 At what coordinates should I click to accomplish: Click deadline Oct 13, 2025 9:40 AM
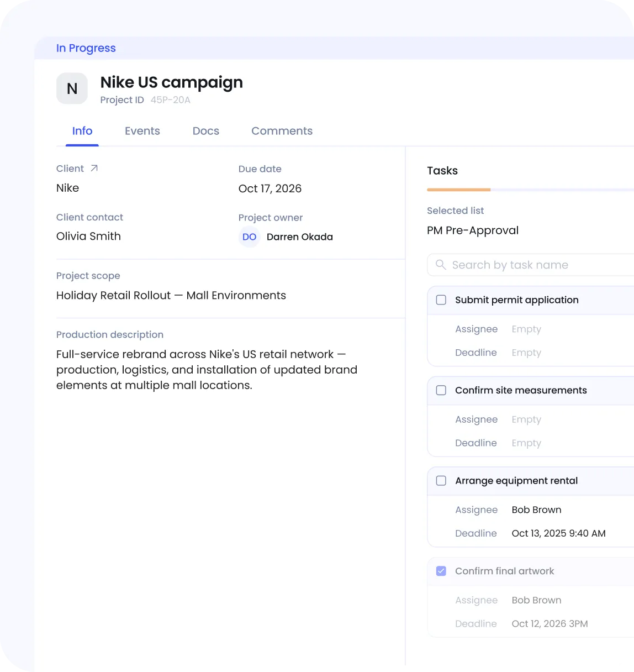pos(558,533)
